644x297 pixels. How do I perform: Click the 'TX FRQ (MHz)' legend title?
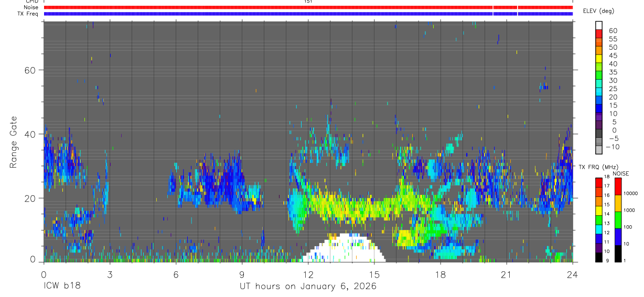(x=598, y=167)
